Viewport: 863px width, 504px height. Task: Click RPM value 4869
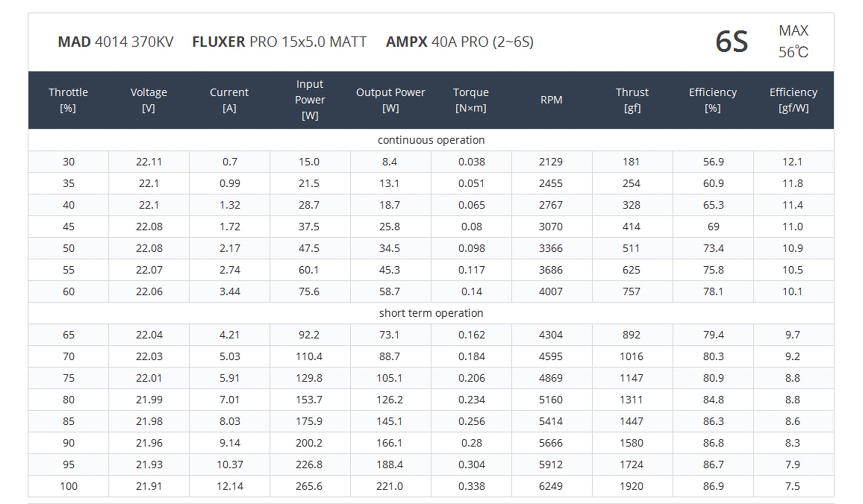(551, 378)
